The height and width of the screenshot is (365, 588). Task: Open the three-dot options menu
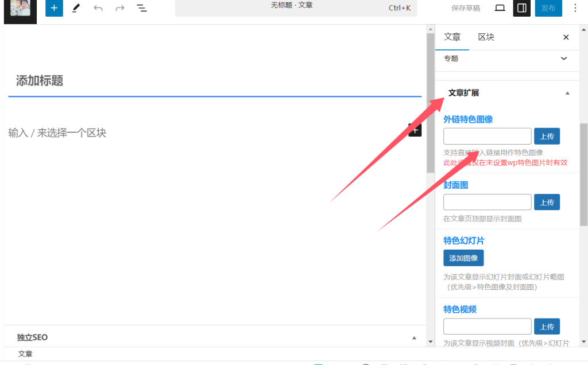575,8
